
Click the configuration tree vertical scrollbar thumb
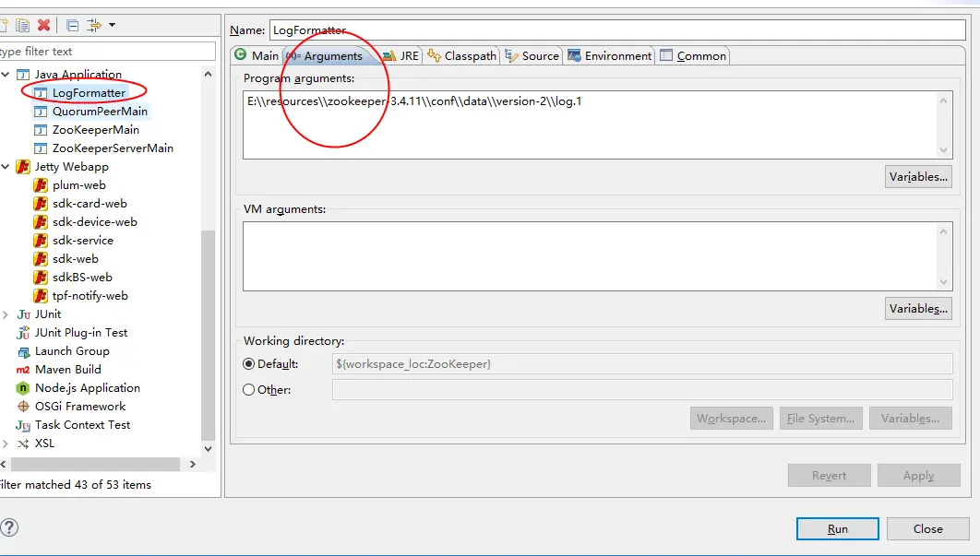(x=209, y=335)
